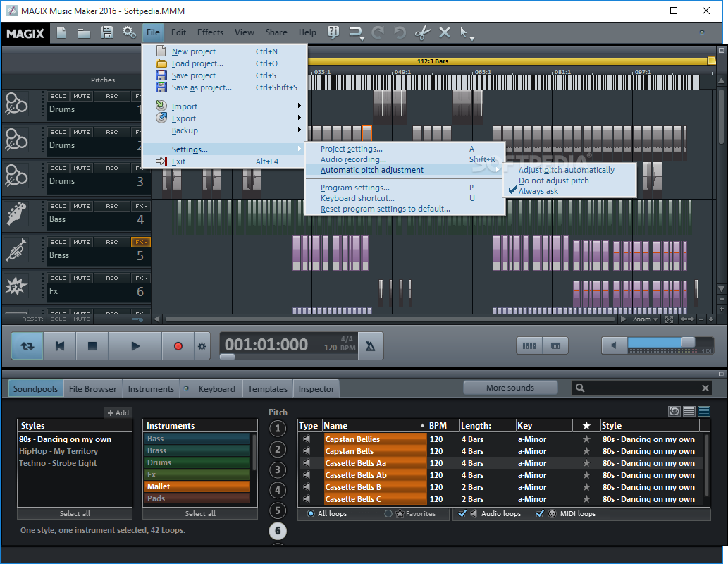Screen dimensions: 728x564
Task: Open the Zoom dropdown in the arranger
Action: [x=645, y=319]
